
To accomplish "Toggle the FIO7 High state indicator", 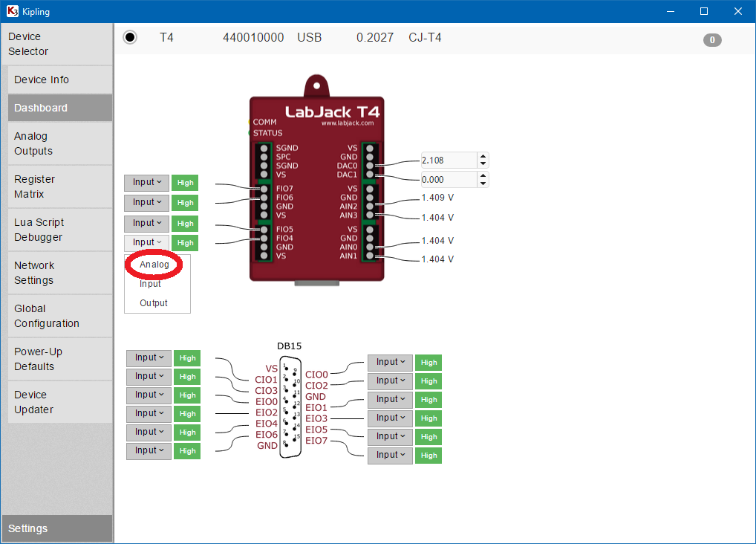I will pyautogui.click(x=185, y=183).
